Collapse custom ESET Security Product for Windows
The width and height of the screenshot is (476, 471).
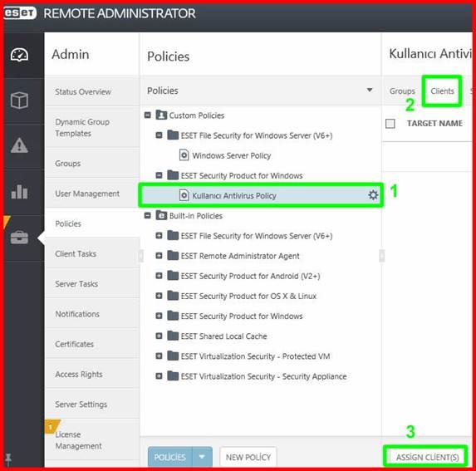[159, 175]
